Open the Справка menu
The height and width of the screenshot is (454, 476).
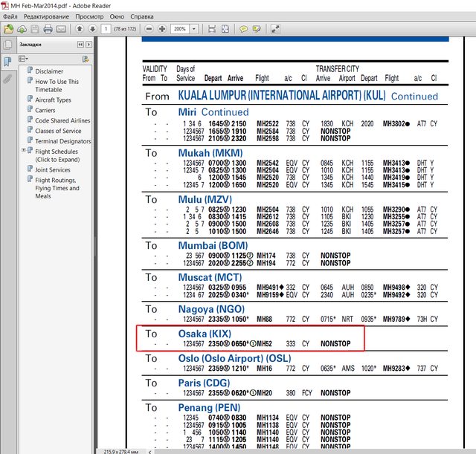(142, 16)
